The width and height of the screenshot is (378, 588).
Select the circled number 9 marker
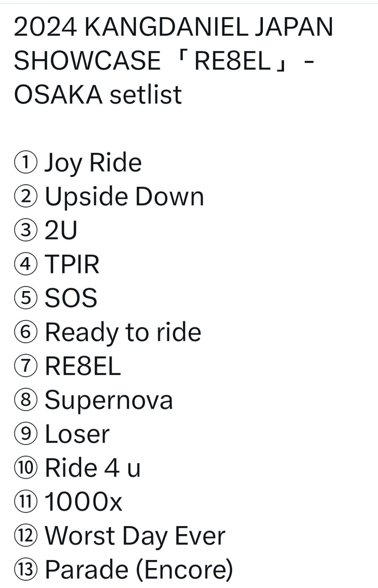pyautogui.click(x=25, y=434)
